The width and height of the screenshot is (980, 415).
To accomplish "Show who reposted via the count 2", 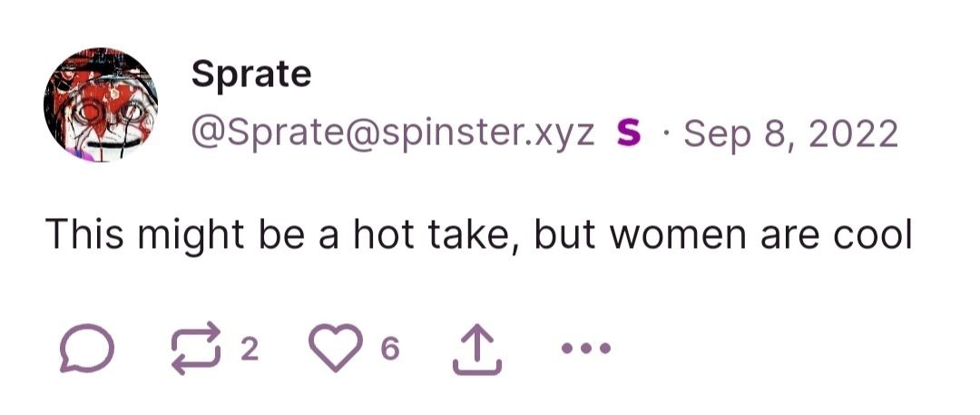I will pyautogui.click(x=249, y=349).
